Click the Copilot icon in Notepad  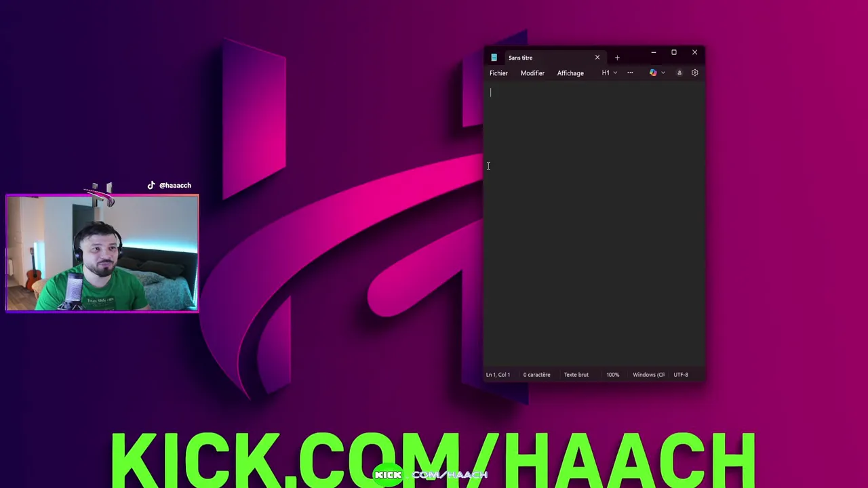pos(653,73)
